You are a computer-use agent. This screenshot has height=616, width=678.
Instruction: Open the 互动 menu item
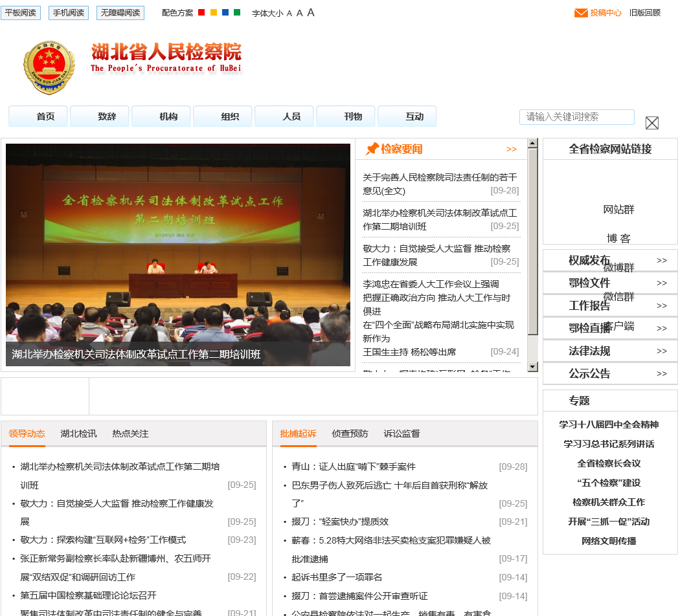(x=407, y=116)
